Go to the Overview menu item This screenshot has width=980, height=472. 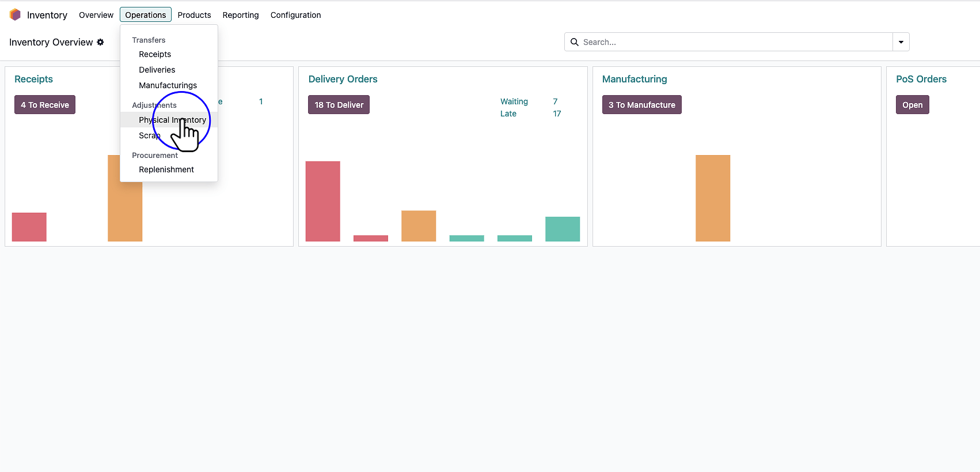pyautogui.click(x=96, y=15)
